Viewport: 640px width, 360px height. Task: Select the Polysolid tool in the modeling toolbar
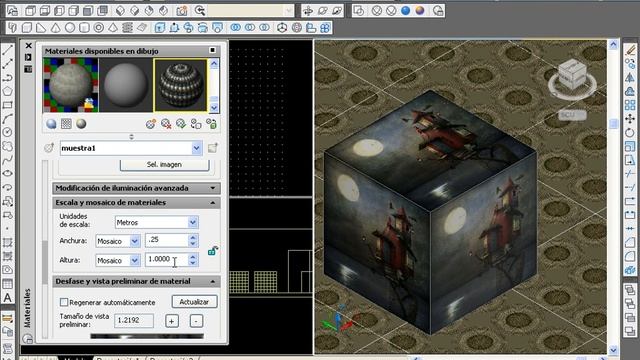coord(12,27)
